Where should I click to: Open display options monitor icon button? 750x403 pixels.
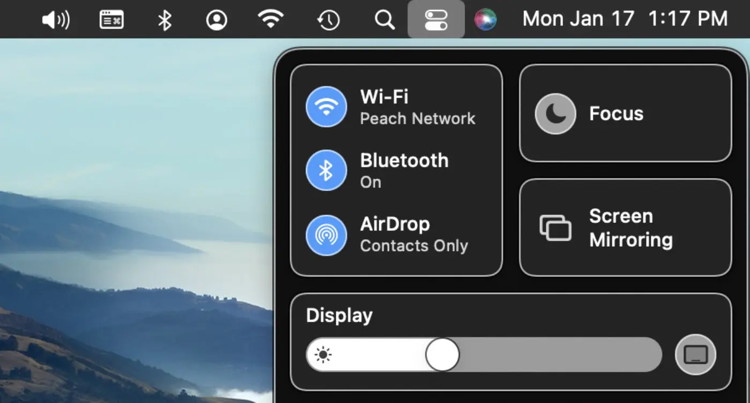tap(695, 355)
